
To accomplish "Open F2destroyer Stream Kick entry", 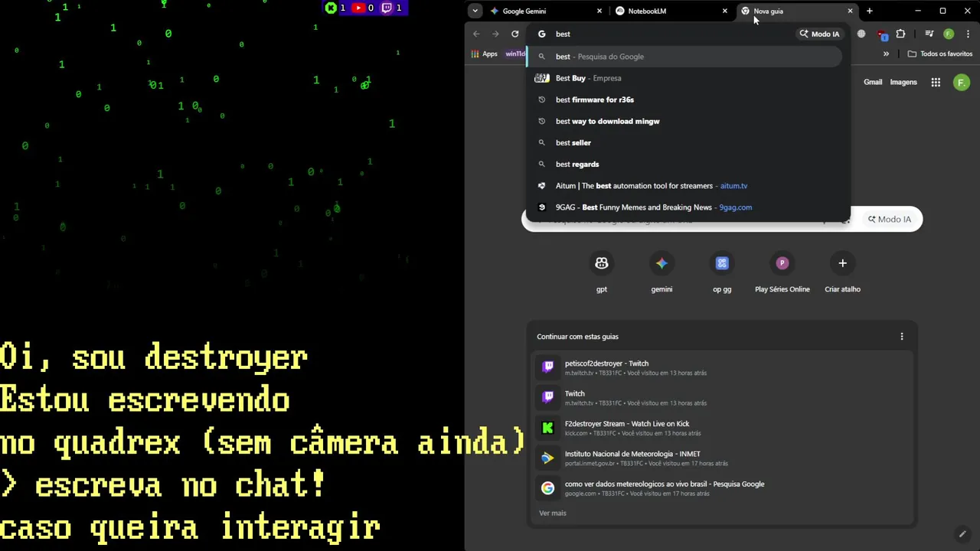I will click(721, 428).
